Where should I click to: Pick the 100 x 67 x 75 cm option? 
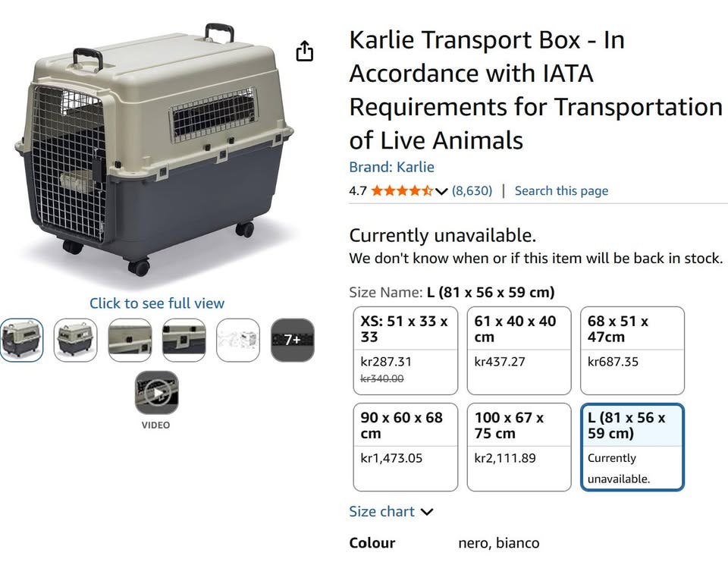pos(519,447)
